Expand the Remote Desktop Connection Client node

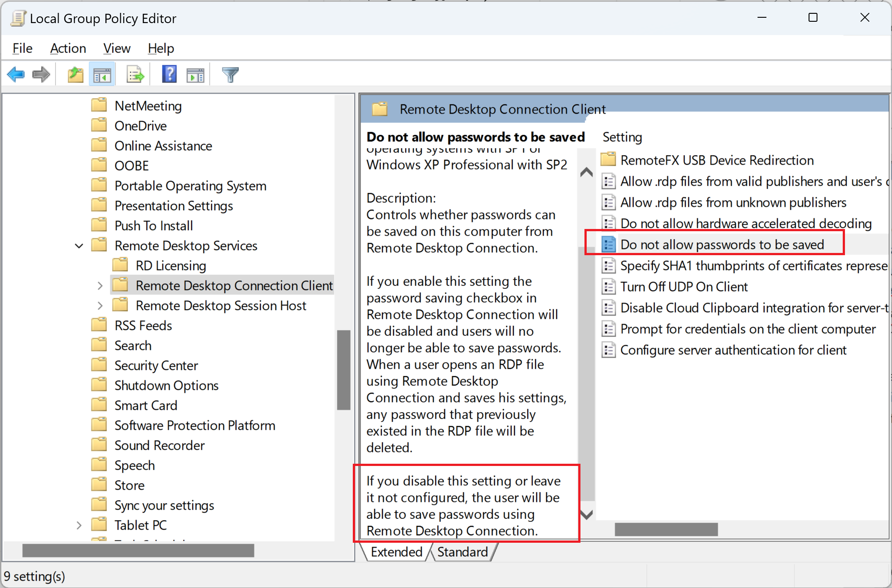[x=100, y=285]
